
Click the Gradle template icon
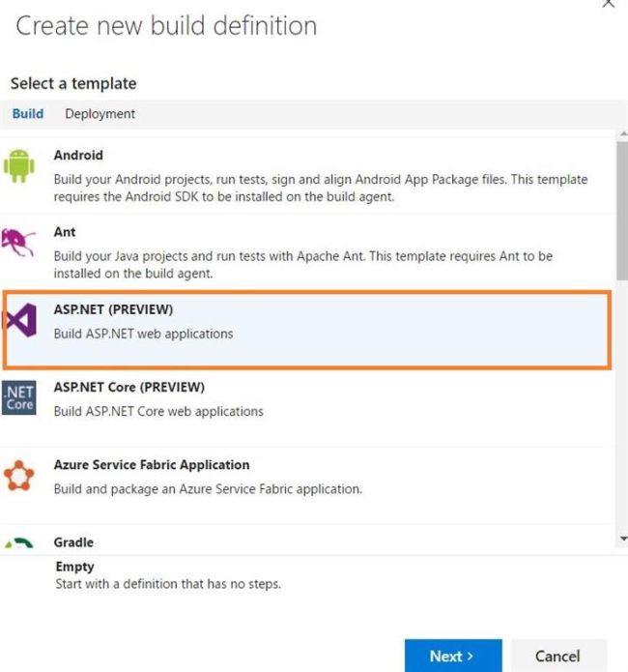[x=19, y=543]
